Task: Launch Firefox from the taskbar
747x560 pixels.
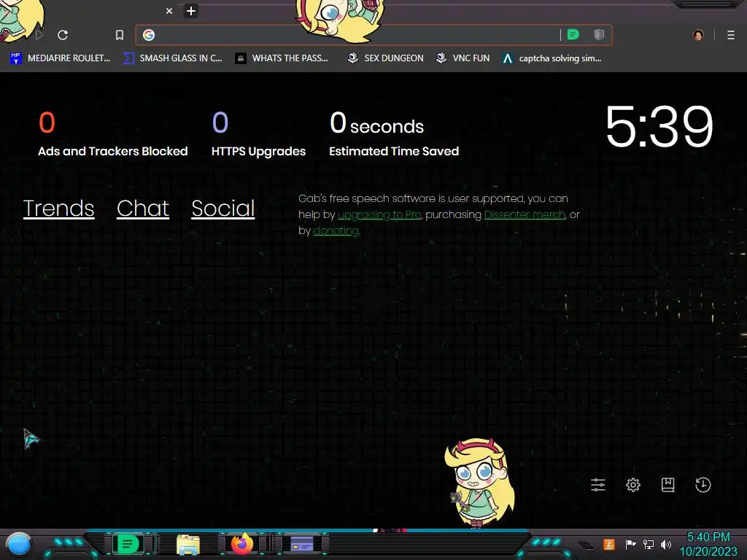Action: 242,544
